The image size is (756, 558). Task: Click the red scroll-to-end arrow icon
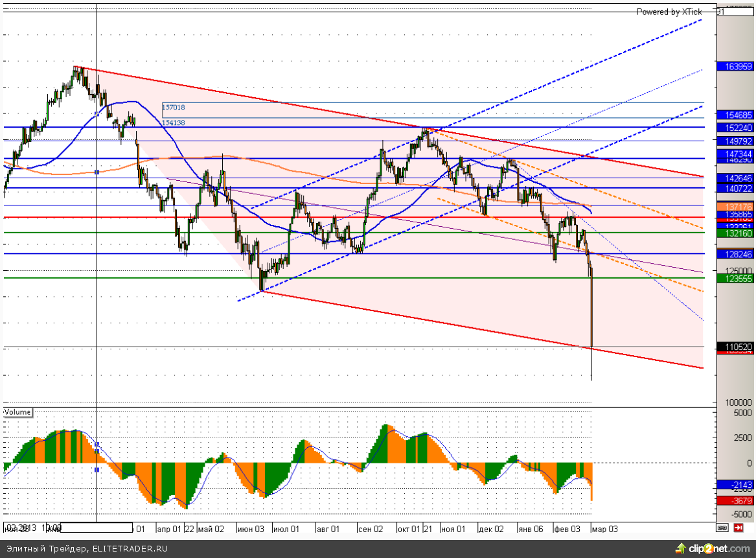737,528
